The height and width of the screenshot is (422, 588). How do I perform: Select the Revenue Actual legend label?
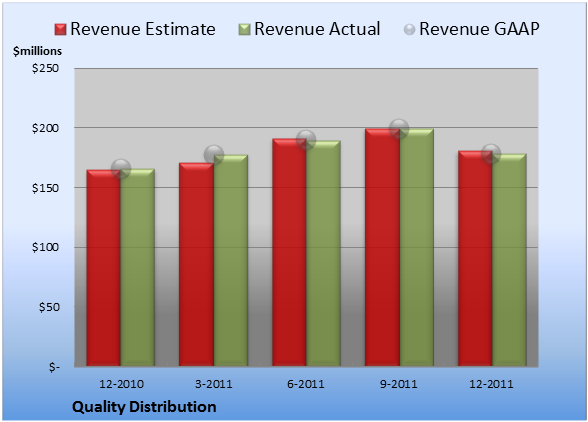317,29
